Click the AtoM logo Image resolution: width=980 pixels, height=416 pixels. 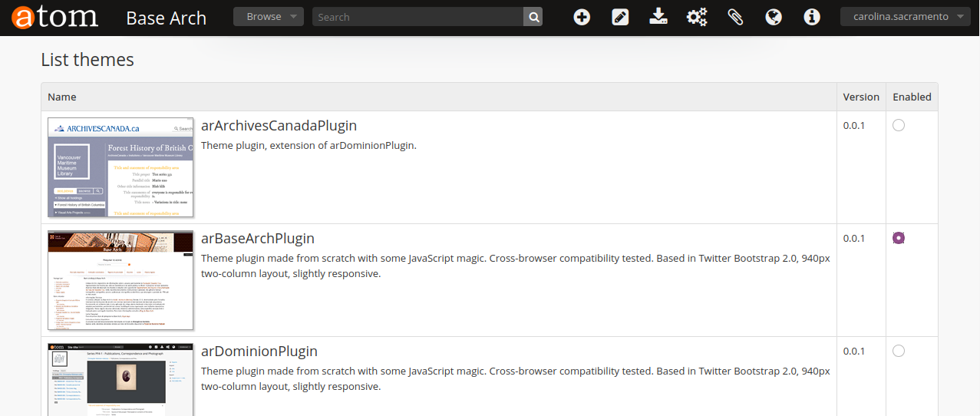[x=55, y=17]
